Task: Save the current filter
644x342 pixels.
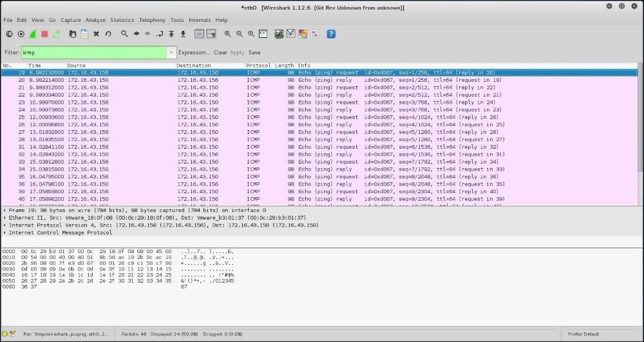Action: tap(254, 53)
